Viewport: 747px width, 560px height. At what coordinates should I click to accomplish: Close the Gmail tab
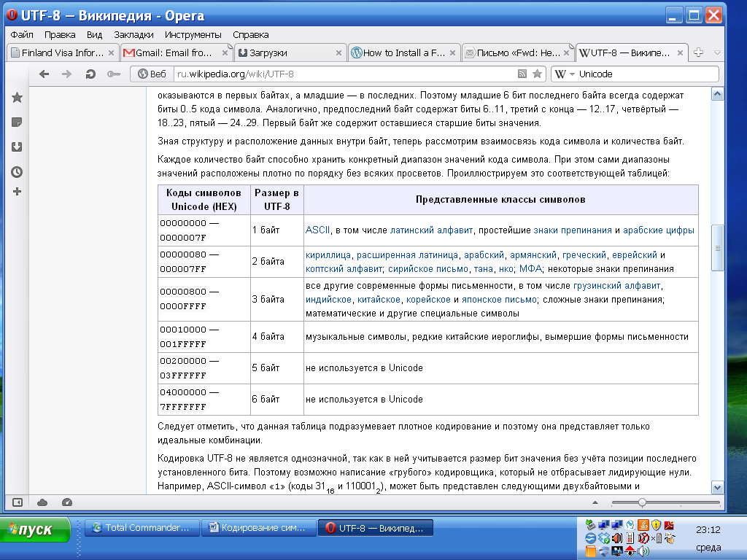225,52
